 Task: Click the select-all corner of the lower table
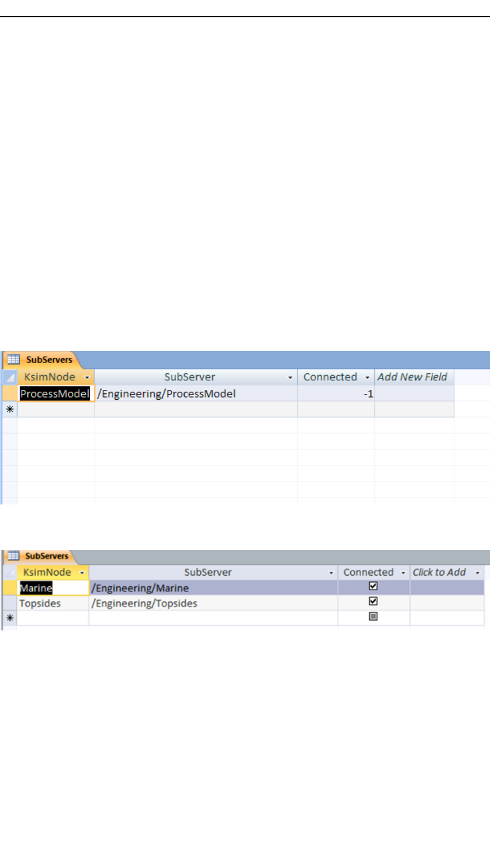[x=10, y=572]
